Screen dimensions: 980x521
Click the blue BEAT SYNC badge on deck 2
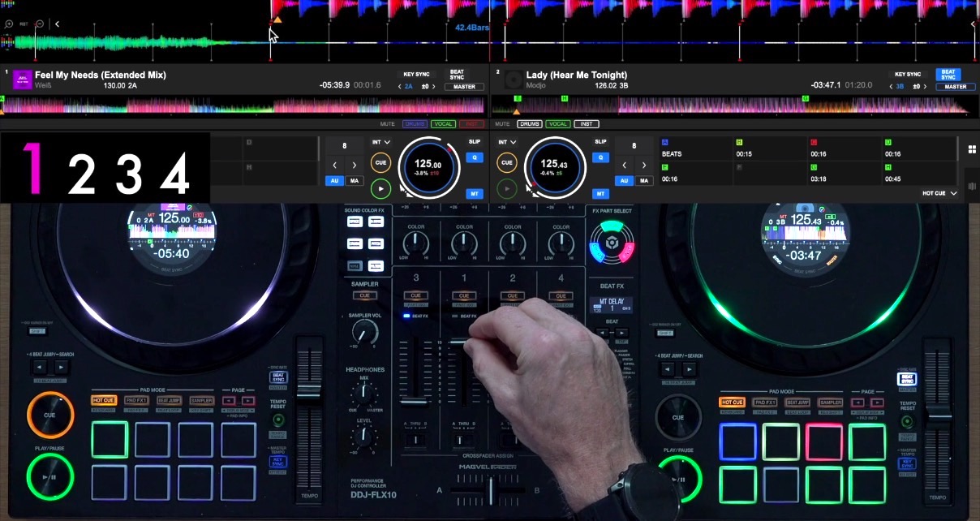[948, 74]
